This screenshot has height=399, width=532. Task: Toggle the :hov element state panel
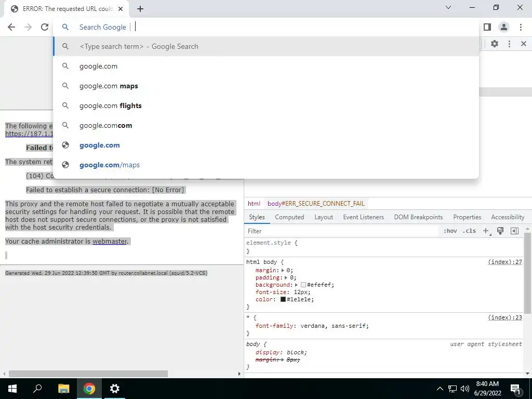tap(450, 231)
